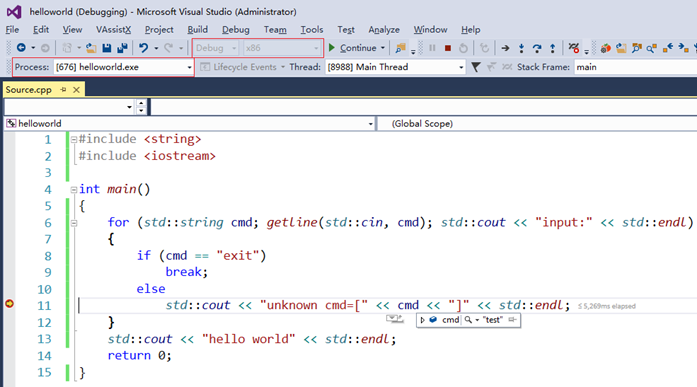Pin the cmd DataTip to source

pyautogui.click(x=512, y=319)
